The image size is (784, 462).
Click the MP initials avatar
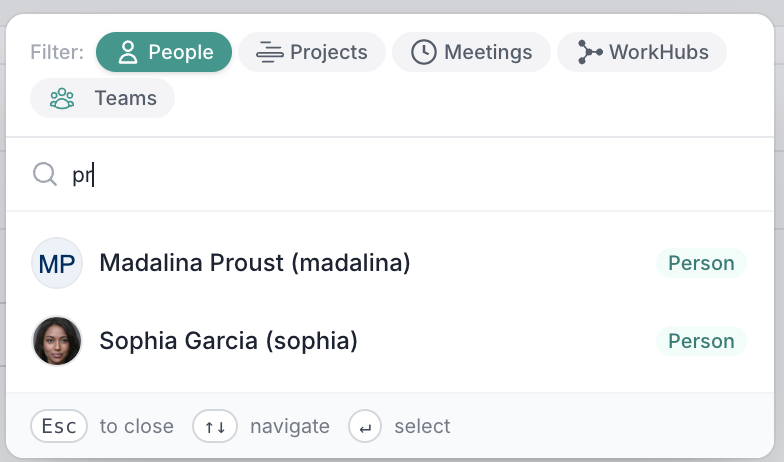coord(57,264)
